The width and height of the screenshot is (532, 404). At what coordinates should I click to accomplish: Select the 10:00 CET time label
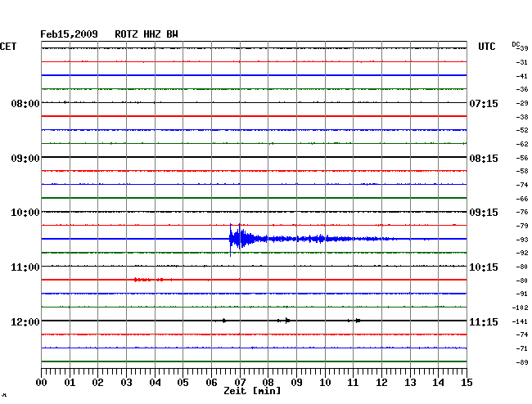click(x=25, y=213)
